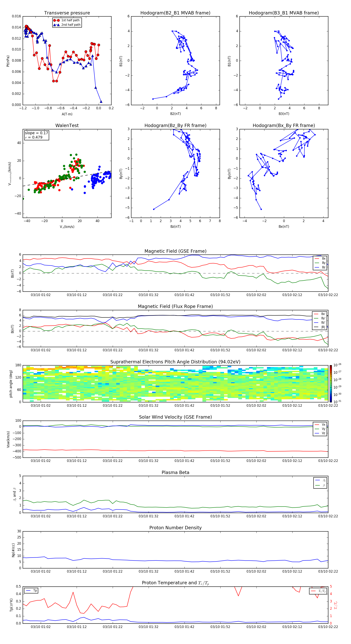Image resolution: width=351 pixels, height=644 pixels.
Task: Click the "B2(nT)" x-axis label
Action: 175,114
